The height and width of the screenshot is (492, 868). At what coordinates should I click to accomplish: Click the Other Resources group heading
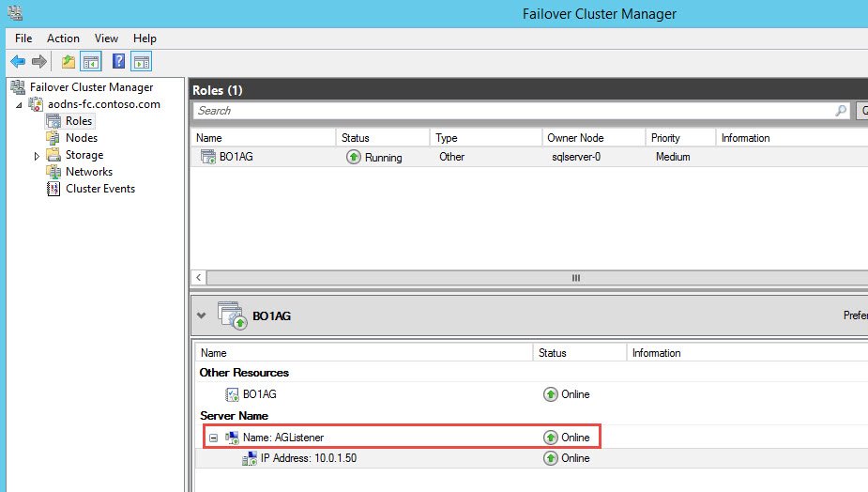click(x=244, y=373)
